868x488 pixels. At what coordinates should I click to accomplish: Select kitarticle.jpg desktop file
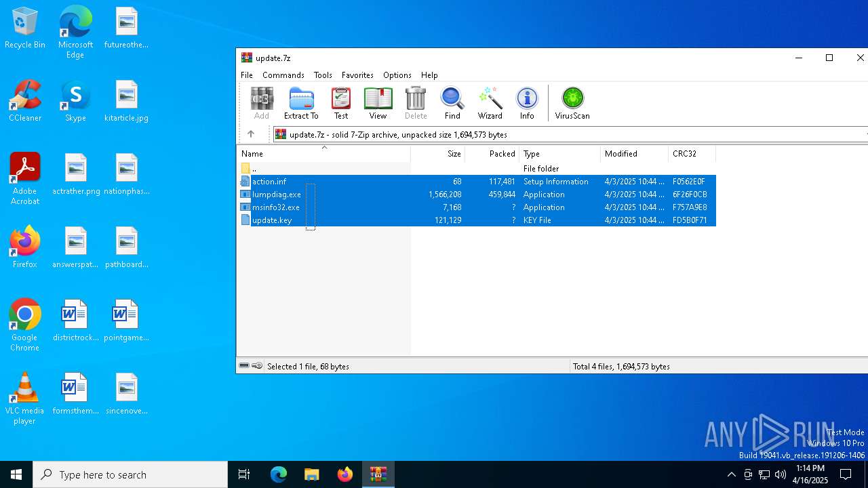pos(126,101)
